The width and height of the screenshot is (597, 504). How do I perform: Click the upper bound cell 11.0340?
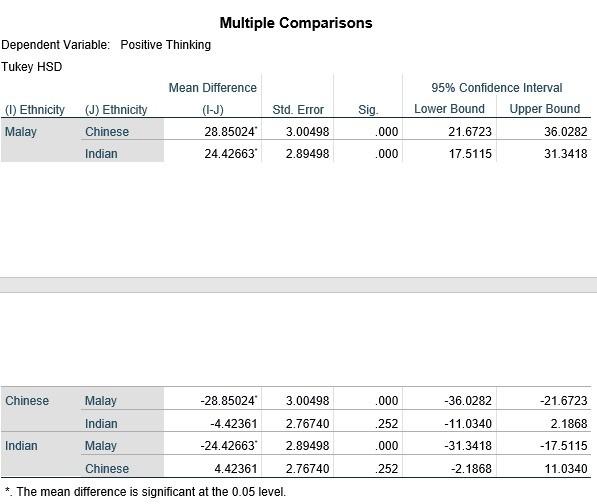pos(566,469)
